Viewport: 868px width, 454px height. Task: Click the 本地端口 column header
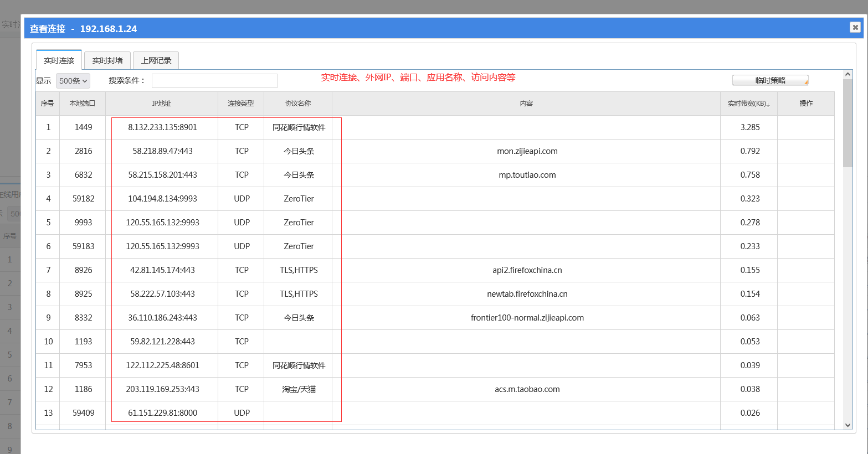click(x=83, y=104)
